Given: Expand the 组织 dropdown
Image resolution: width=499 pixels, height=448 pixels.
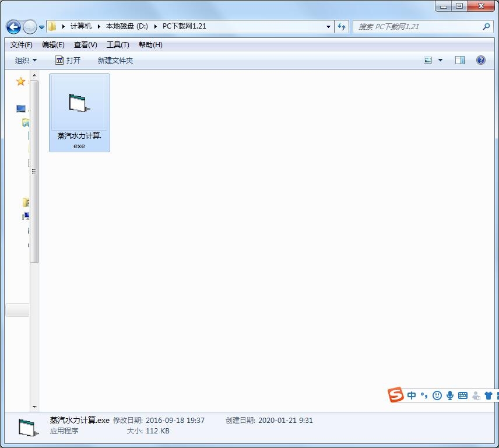Looking at the screenshot, I should coord(26,61).
